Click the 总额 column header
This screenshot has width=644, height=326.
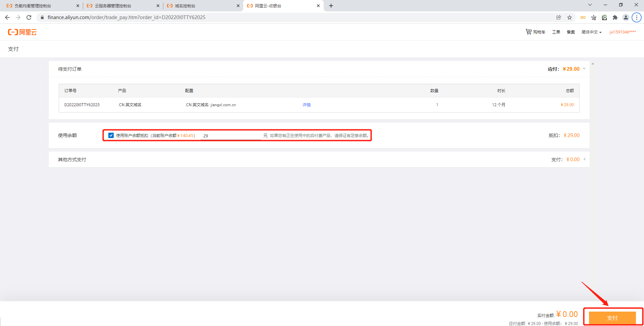(x=570, y=91)
